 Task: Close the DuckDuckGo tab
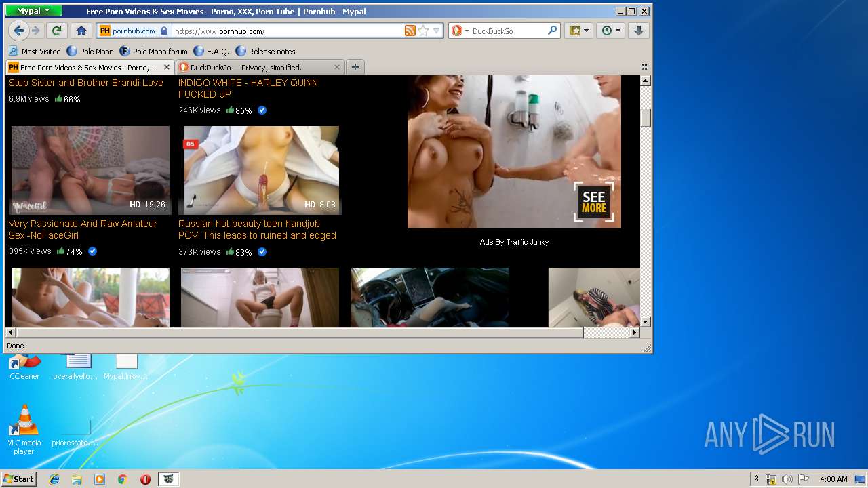(337, 67)
